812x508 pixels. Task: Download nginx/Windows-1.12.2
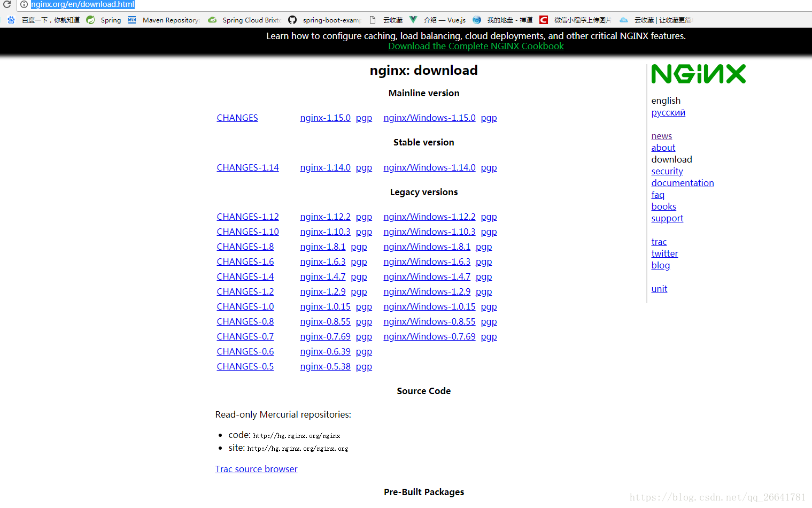pos(429,217)
